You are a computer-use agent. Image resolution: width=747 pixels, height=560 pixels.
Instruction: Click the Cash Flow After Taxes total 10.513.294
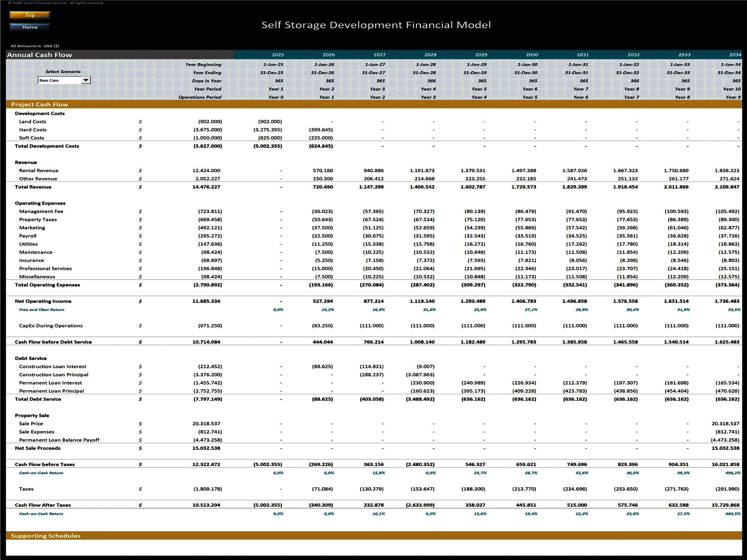click(x=205, y=505)
